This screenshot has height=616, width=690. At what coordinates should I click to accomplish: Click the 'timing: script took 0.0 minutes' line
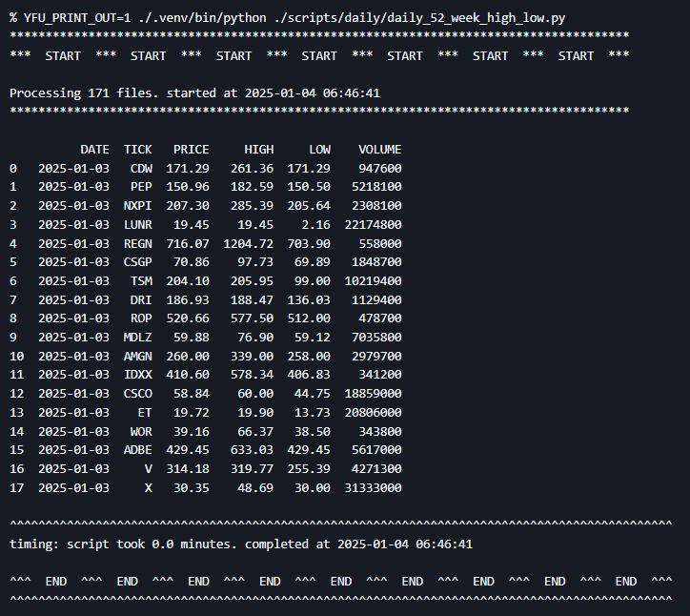coord(241,544)
